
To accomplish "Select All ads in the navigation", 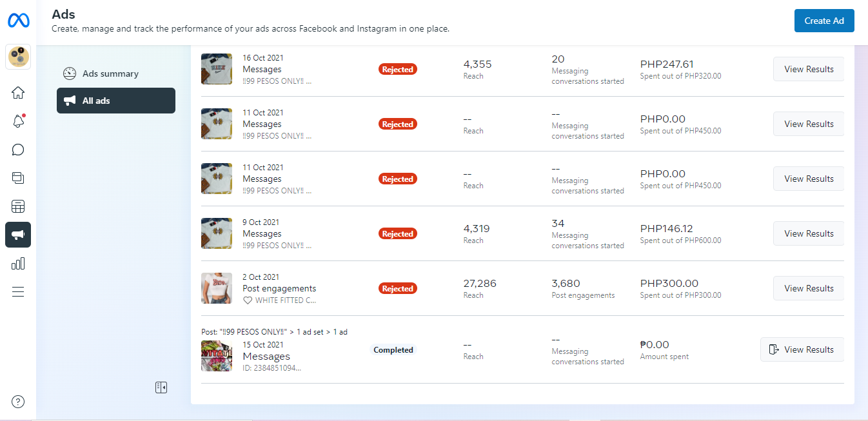I will [116, 101].
